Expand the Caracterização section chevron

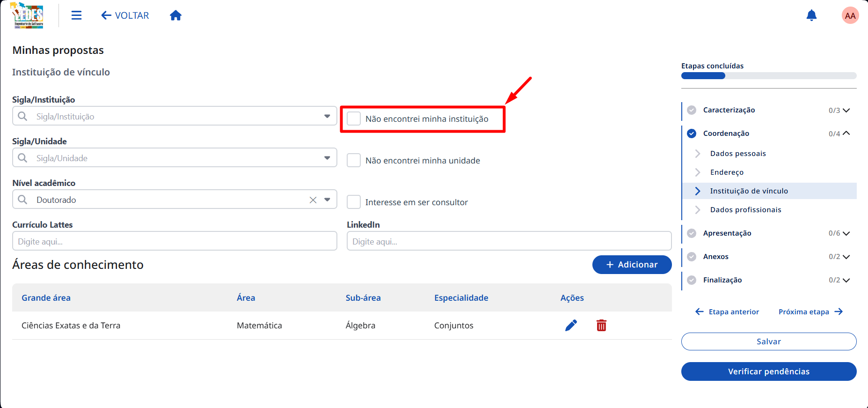(x=846, y=111)
